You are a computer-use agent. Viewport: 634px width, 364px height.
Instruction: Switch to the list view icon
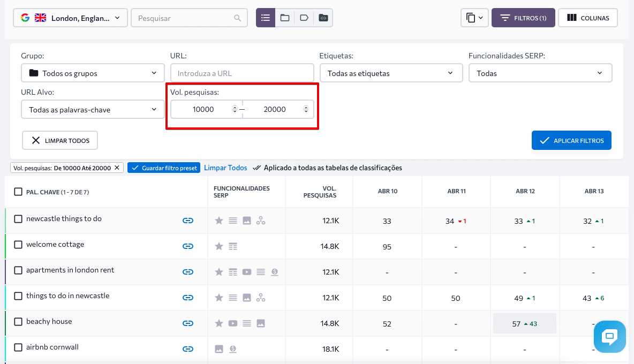[x=266, y=18]
